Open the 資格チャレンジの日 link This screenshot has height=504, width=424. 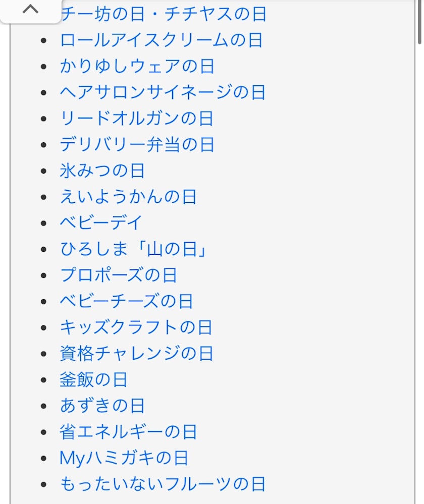click(136, 354)
